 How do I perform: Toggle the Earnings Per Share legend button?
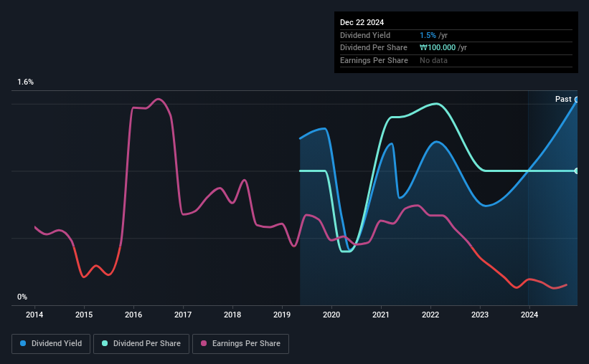tap(240, 344)
